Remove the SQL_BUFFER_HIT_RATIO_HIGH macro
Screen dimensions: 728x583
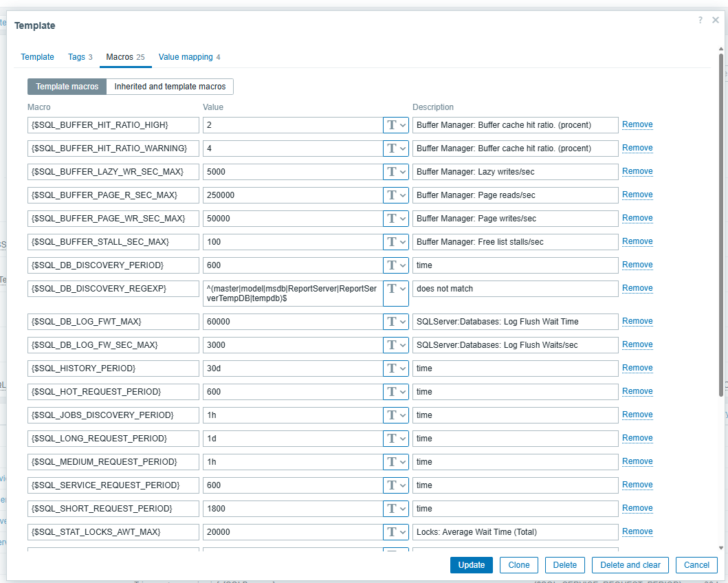(x=637, y=124)
